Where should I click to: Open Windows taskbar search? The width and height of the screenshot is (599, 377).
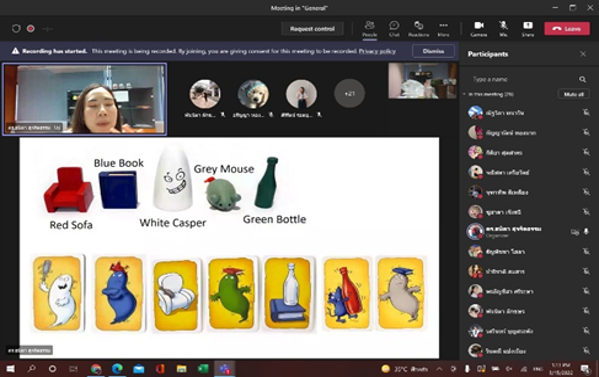[x=31, y=369]
